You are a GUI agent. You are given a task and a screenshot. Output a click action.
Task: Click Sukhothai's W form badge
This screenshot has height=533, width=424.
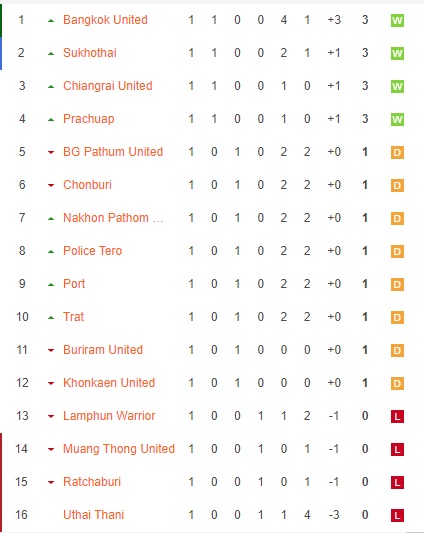pyautogui.click(x=397, y=54)
